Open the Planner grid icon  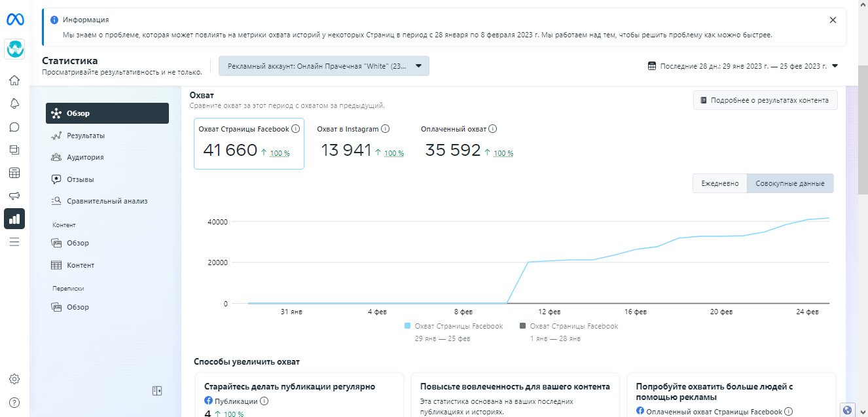coord(14,173)
